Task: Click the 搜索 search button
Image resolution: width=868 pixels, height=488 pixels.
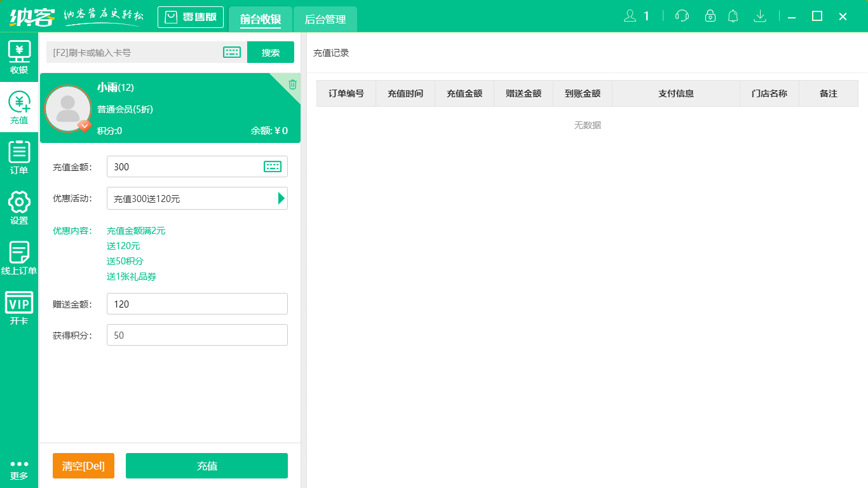Action: [271, 53]
